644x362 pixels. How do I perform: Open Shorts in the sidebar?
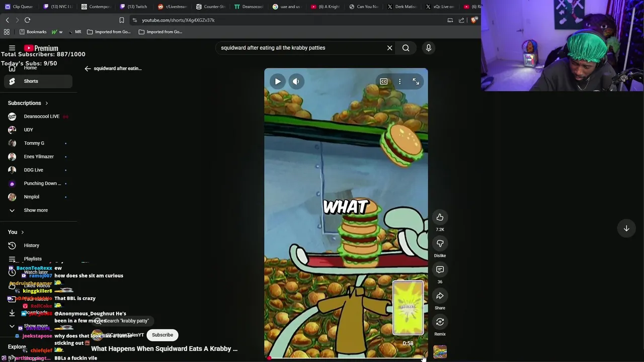[38, 81]
